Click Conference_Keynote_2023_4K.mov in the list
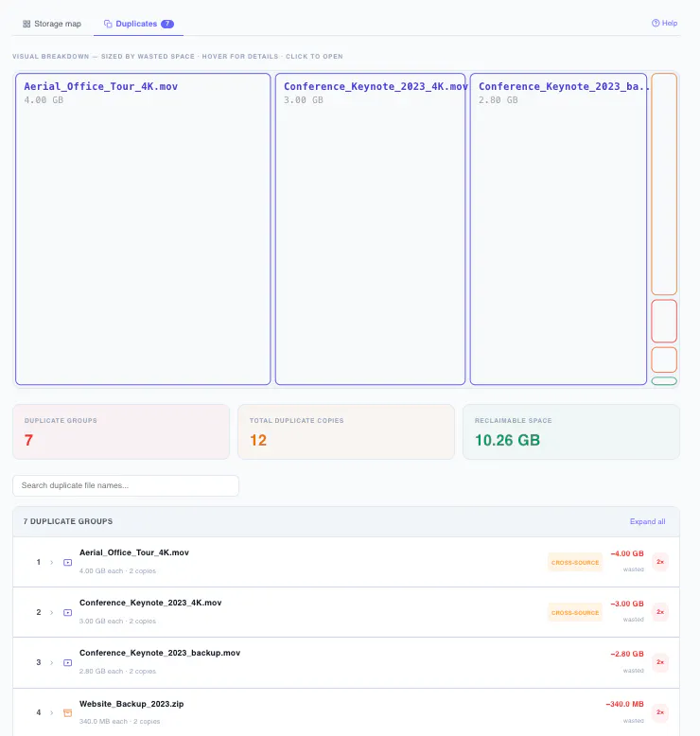 click(x=150, y=603)
